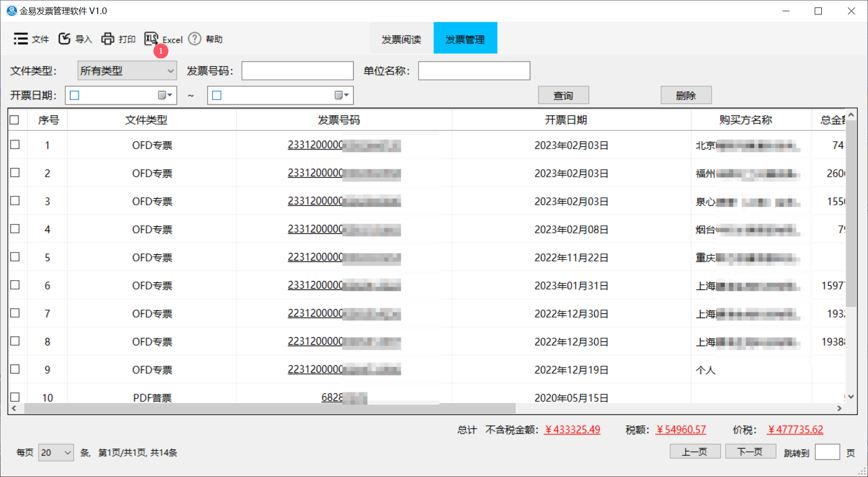Click the horizontal scrollbar thumb
Viewport: 868px width, 477px height.
[270, 408]
